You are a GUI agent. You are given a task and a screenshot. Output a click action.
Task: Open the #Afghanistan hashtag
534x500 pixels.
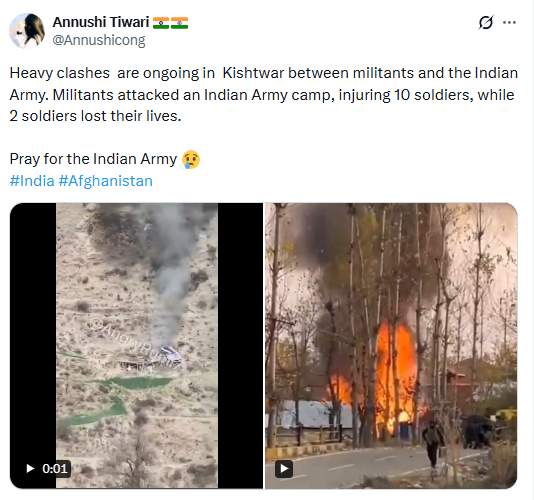coord(106,181)
